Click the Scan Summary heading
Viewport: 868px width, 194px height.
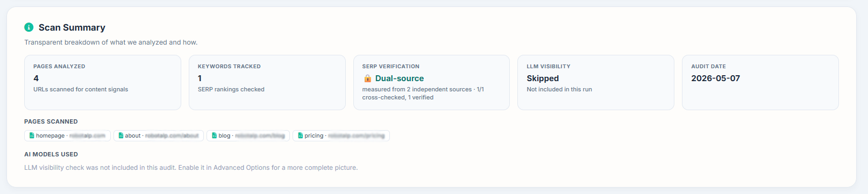coord(72,27)
